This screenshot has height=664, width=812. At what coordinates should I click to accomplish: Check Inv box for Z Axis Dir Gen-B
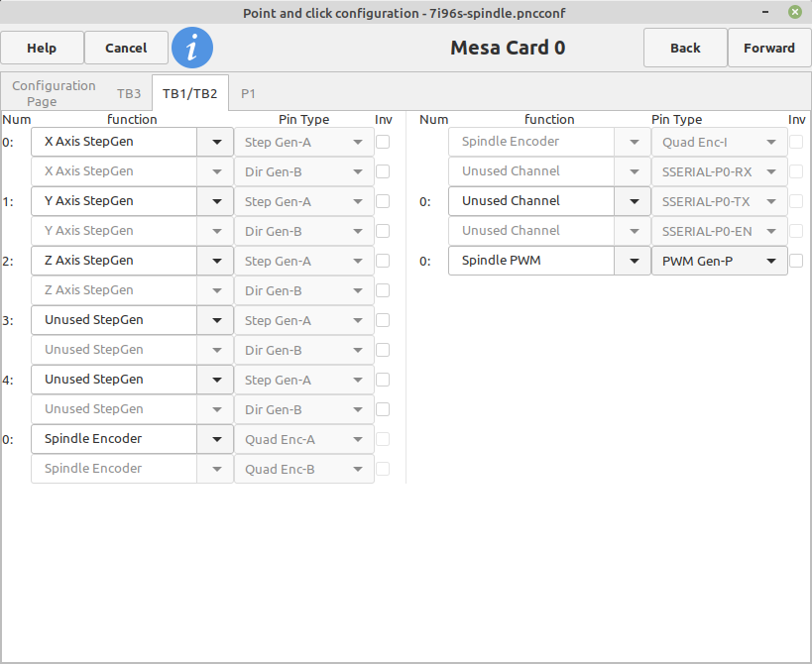[x=383, y=290]
